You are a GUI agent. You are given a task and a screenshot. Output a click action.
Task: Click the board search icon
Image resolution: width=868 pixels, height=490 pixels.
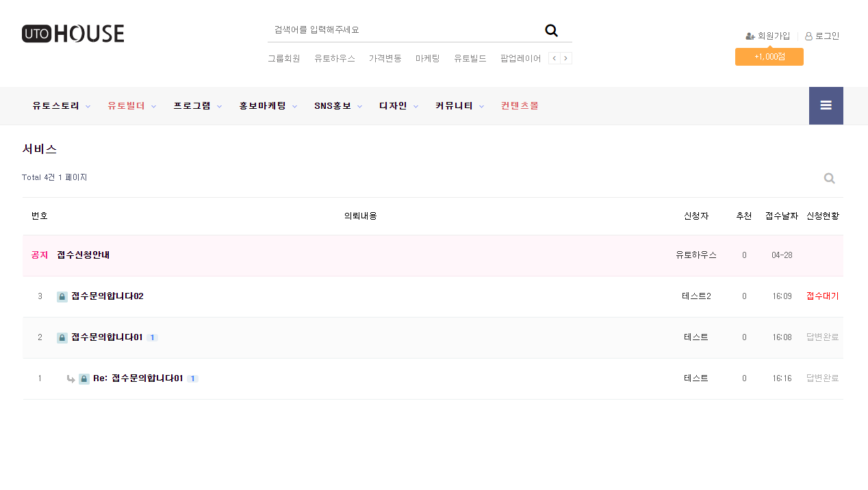click(829, 179)
